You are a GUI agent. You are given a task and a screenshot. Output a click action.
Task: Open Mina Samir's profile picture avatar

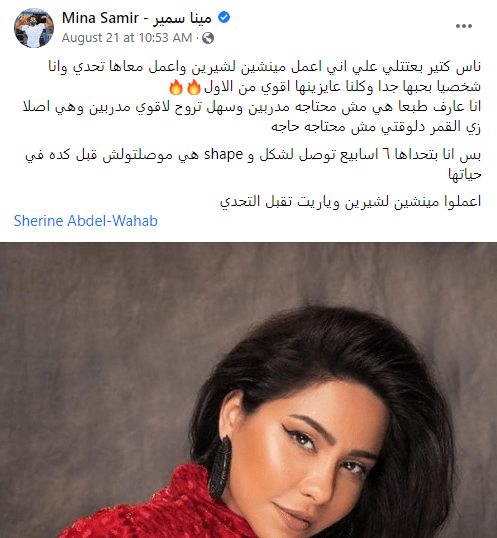coord(34,28)
